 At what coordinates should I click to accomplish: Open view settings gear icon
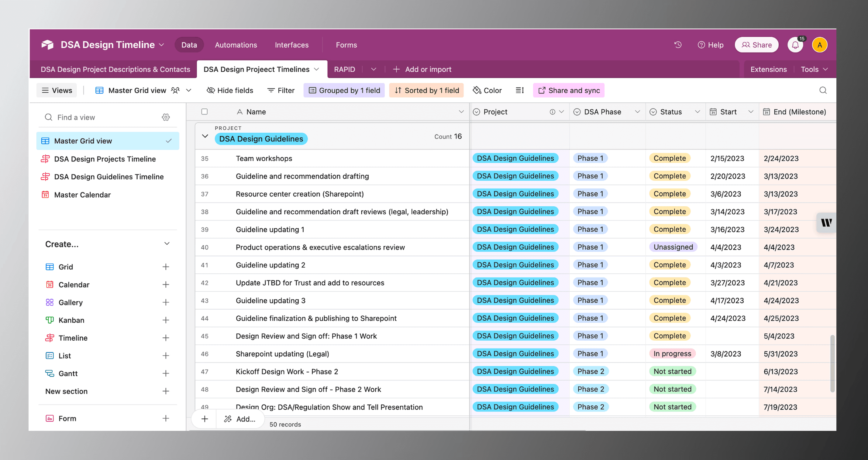tap(166, 117)
